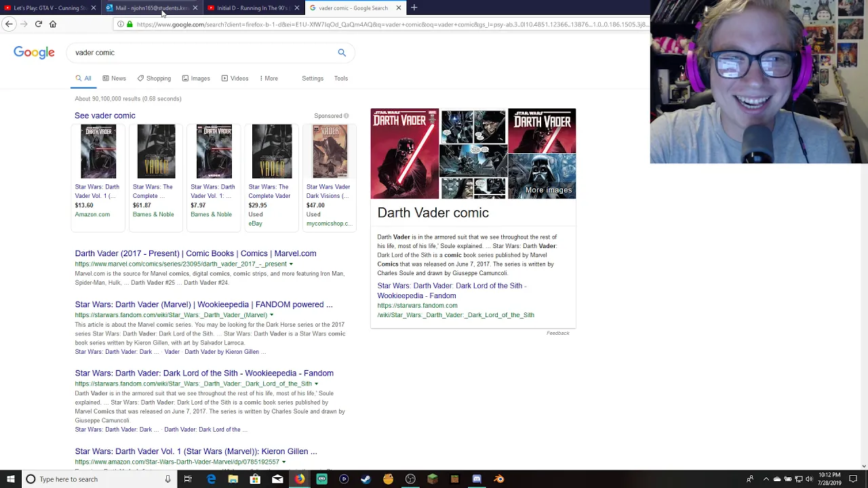
Task: Click the browser Forward arrow button
Action: tap(24, 24)
